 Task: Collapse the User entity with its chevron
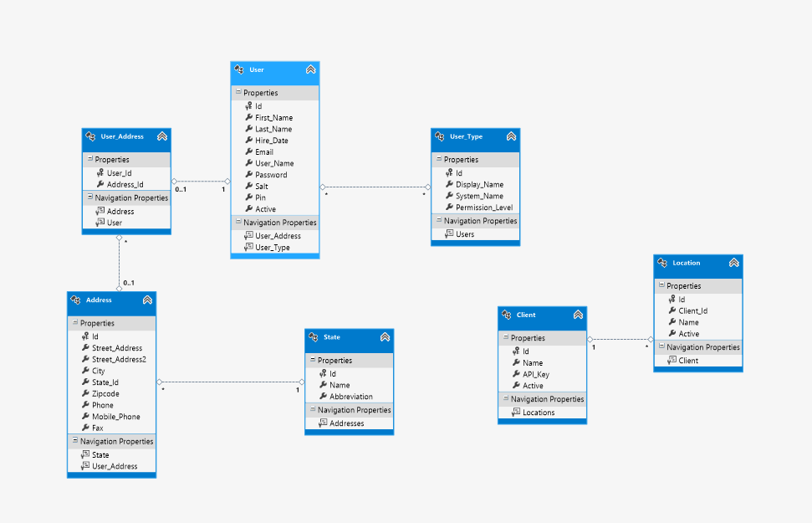(311, 69)
